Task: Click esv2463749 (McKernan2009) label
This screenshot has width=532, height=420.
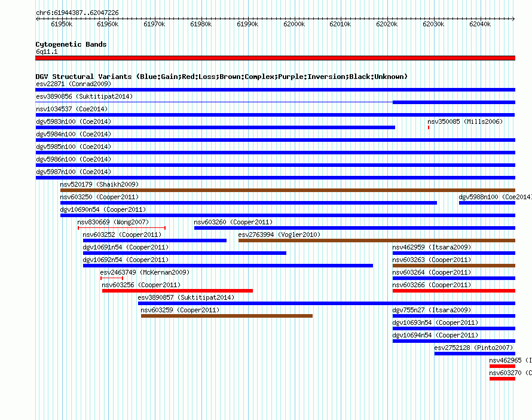Action: click(145, 272)
